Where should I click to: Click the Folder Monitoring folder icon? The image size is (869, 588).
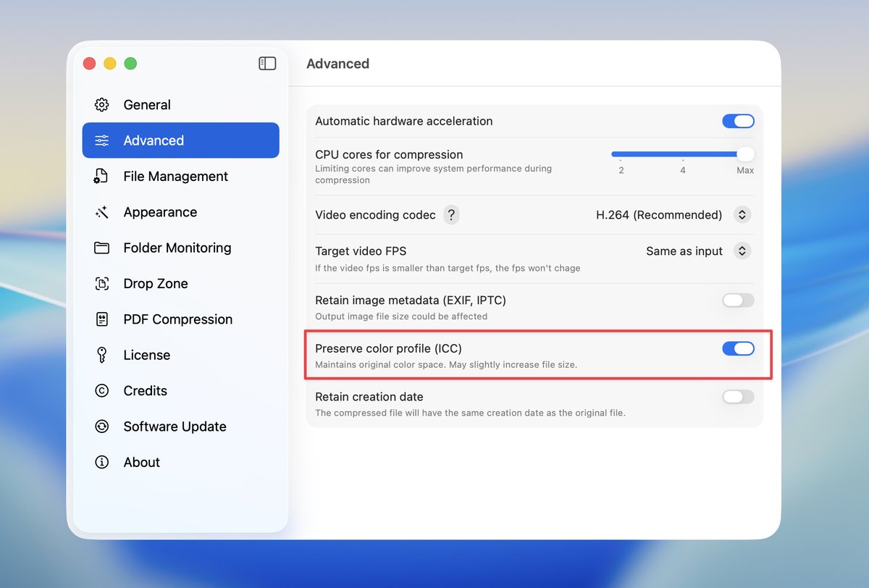coord(101,248)
